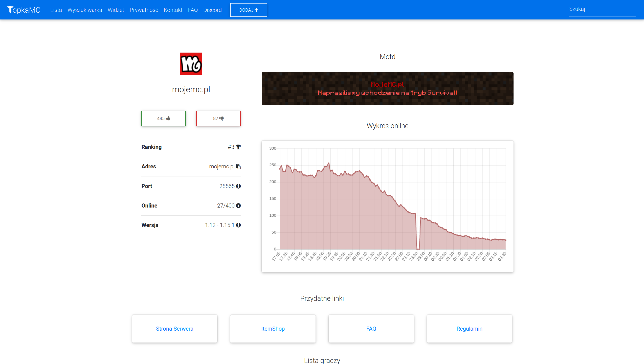Screen dimensions: 644x364
Task: Open the Lista menu item
Action: click(x=56, y=10)
